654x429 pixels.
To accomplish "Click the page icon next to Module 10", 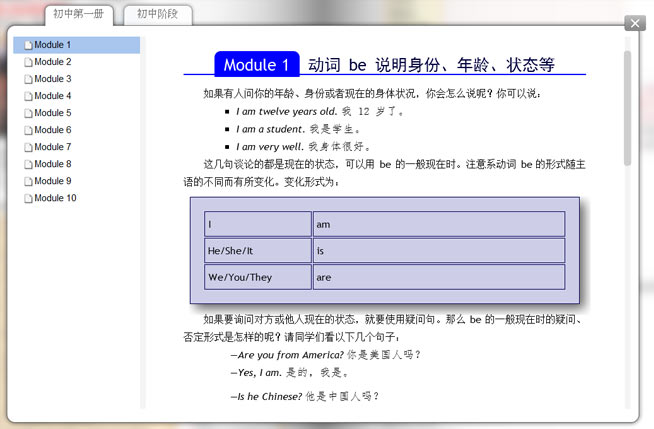I will (x=28, y=199).
